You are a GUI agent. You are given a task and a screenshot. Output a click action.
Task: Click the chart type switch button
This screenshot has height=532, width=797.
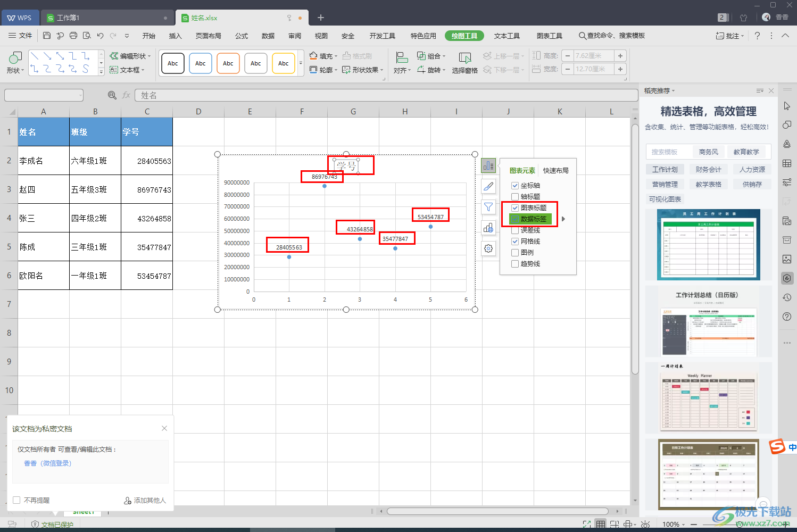tap(488, 228)
